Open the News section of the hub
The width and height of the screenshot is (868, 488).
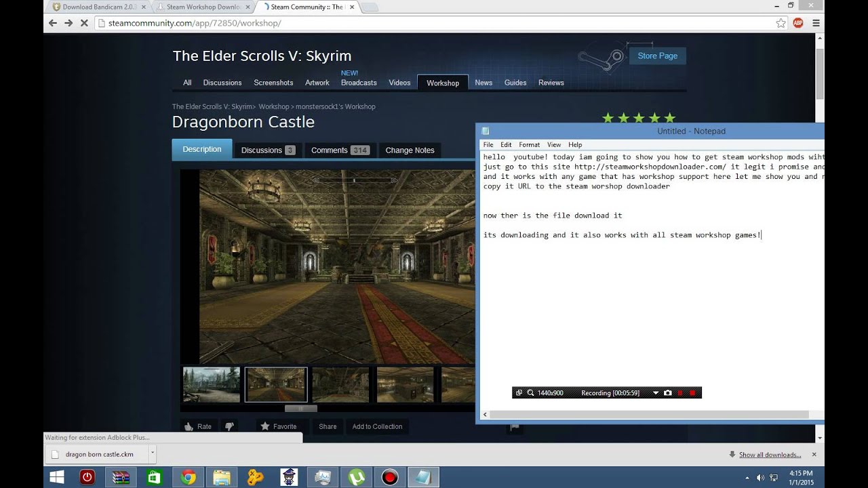(x=484, y=83)
